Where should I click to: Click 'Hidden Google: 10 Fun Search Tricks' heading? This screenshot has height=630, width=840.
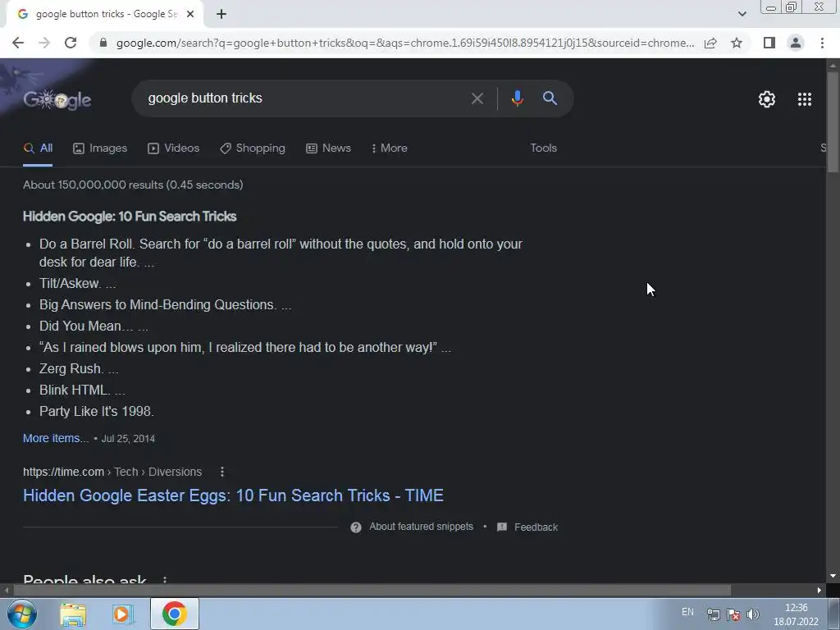130,217
